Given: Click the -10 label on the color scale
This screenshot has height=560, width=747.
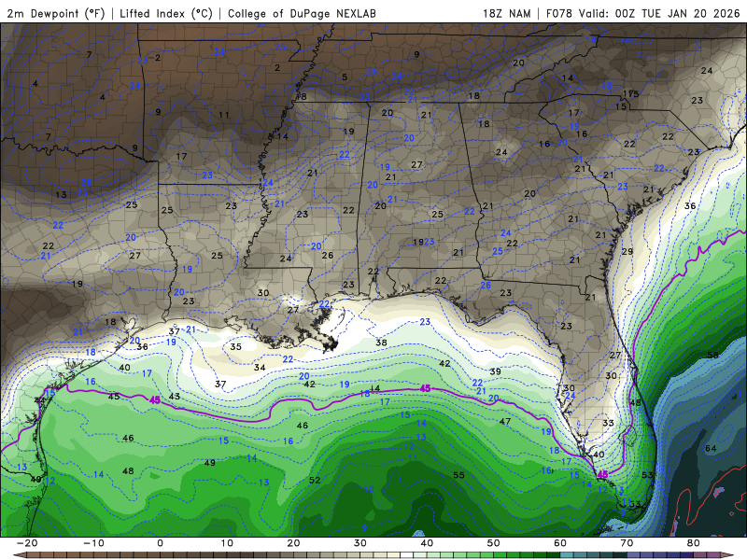Looking at the screenshot, I should [x=93, y=543].
